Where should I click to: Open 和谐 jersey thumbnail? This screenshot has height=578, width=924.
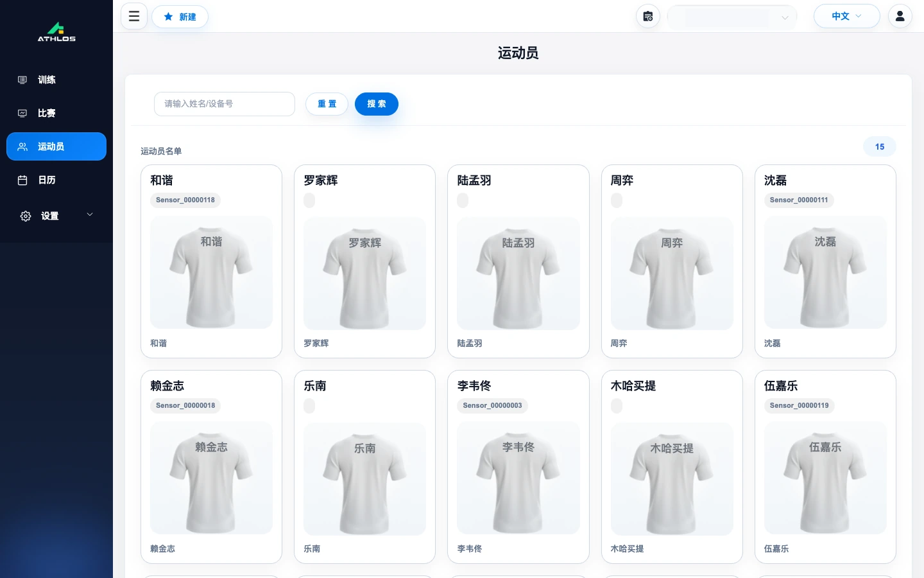pos(211,272)
